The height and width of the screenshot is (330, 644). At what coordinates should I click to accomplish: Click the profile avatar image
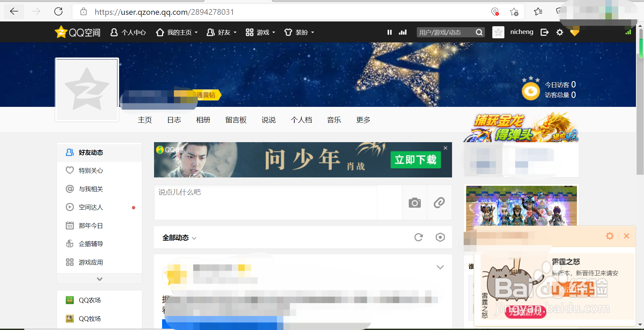click(87, 89)
